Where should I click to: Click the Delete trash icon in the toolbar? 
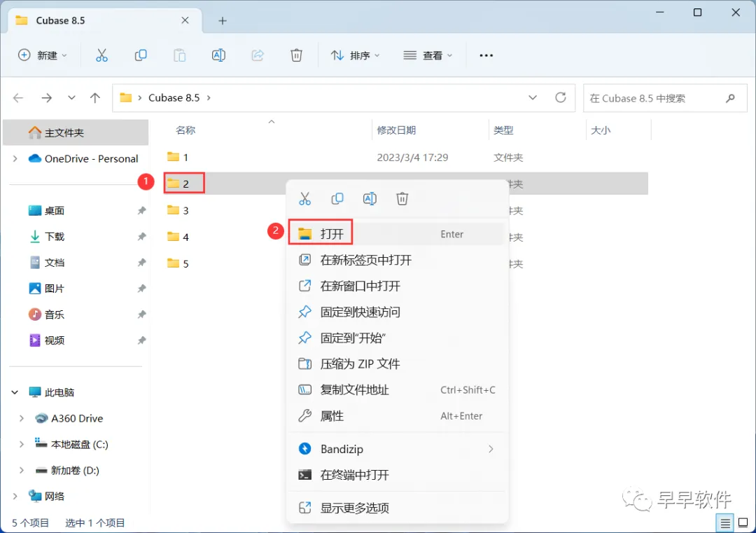tap(297, 55)
